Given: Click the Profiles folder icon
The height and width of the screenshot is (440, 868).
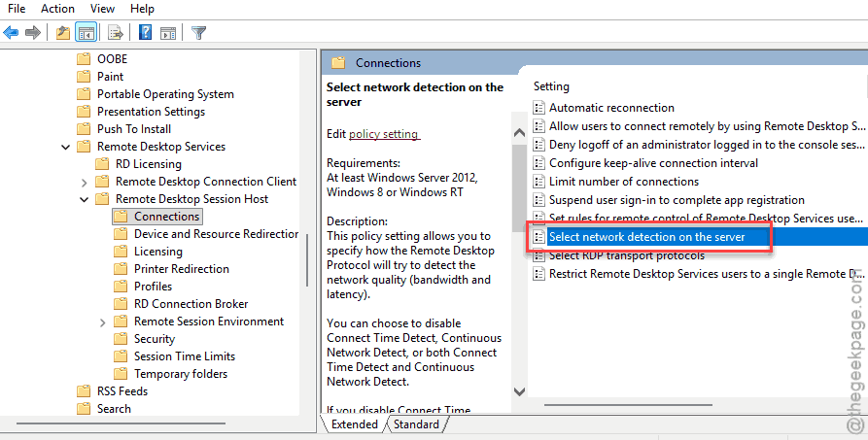Looking at the screenshot, I should point(121,287).
